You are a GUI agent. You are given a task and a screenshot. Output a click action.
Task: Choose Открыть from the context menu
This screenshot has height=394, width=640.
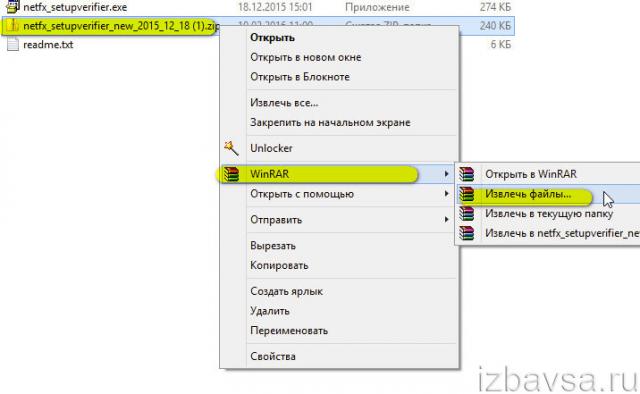point(272,38)
